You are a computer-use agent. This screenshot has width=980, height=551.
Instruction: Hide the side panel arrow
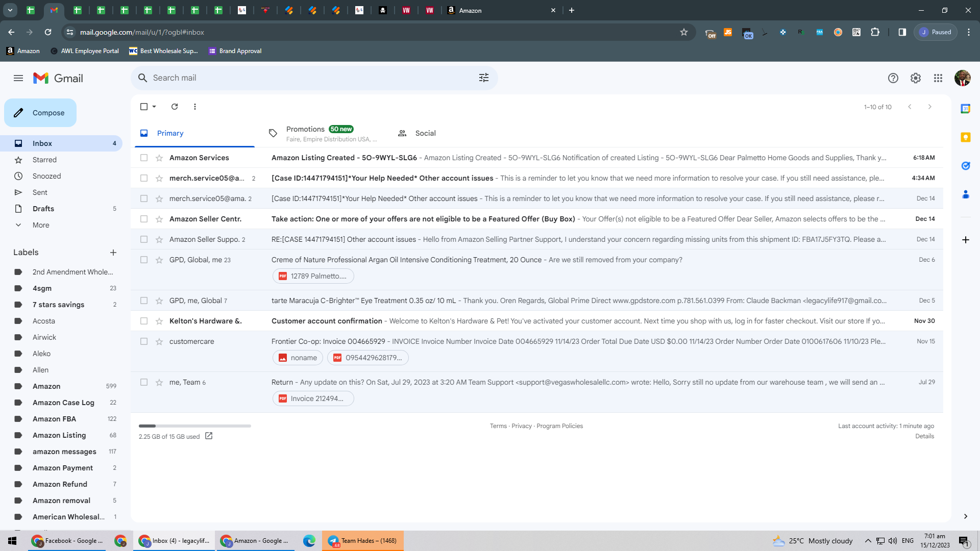click(x=965, y=516)
